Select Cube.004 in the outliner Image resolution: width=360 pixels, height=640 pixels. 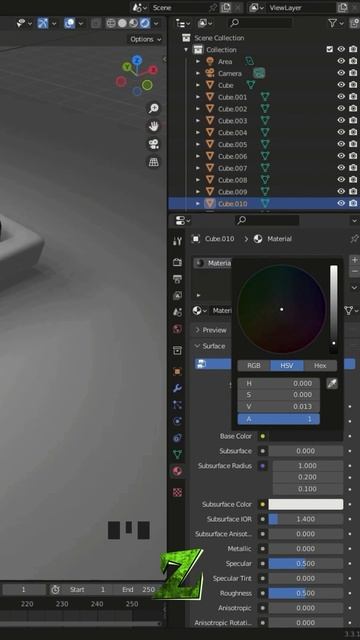(232, 132)
